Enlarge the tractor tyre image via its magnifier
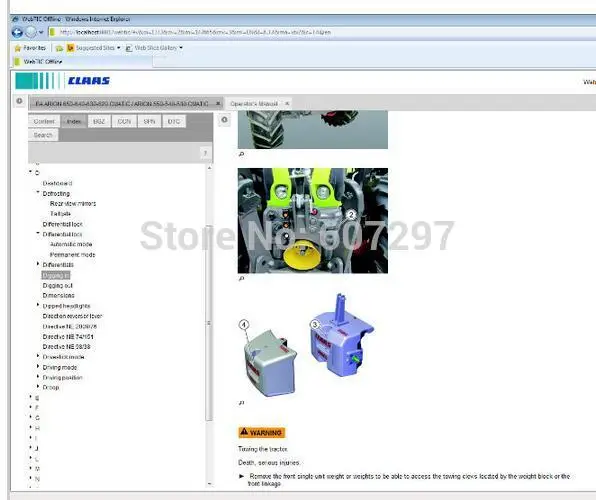This screenshot has height=500, width=596. tap(241, 154)
